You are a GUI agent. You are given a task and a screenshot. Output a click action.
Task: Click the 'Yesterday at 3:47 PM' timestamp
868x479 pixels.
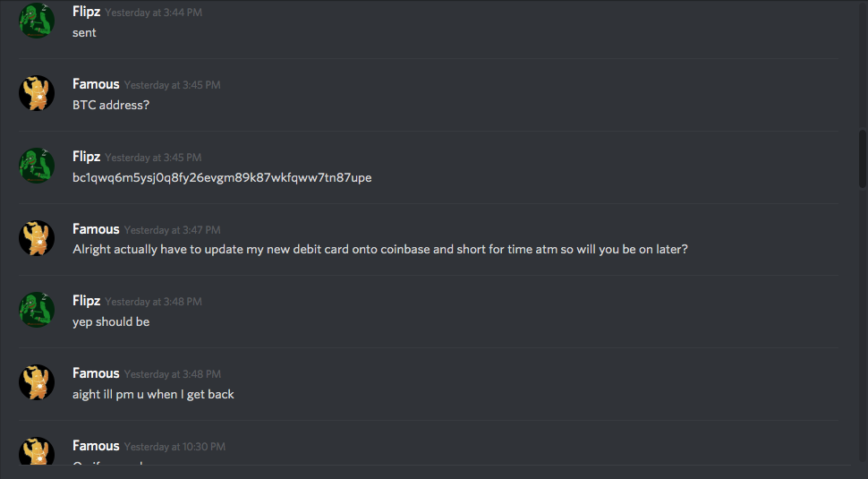click(172, 230)
